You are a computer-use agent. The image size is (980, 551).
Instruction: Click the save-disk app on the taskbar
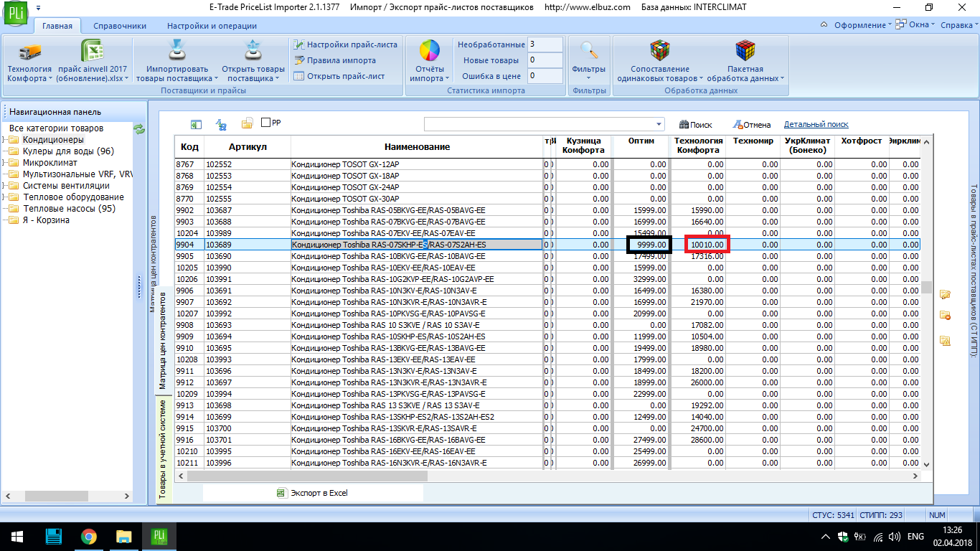click(x=53, y=537)
